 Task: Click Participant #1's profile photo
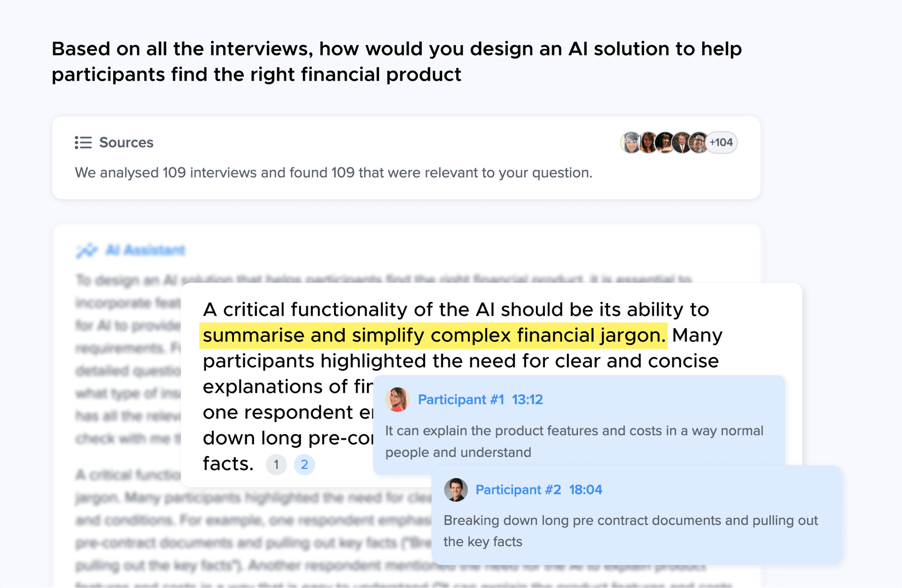(x=397, y=400)
